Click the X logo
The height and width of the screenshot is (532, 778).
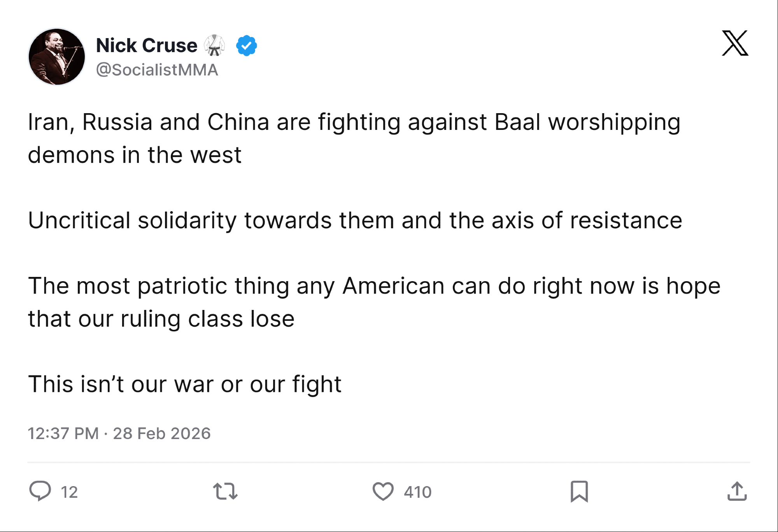(x=735, y=43)
